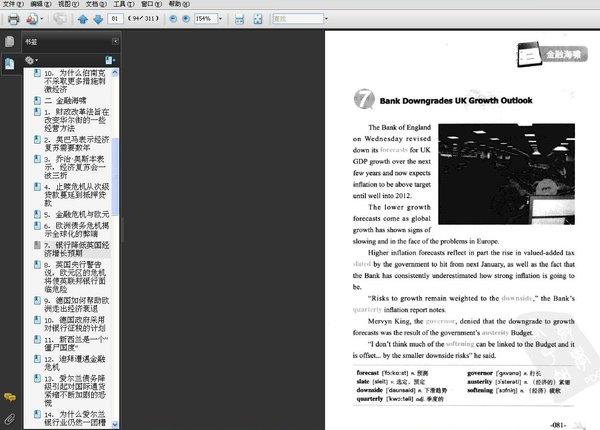
Task: Select bookmark 7. 银行降低英国经济增长预期
Action: [77, 249]
